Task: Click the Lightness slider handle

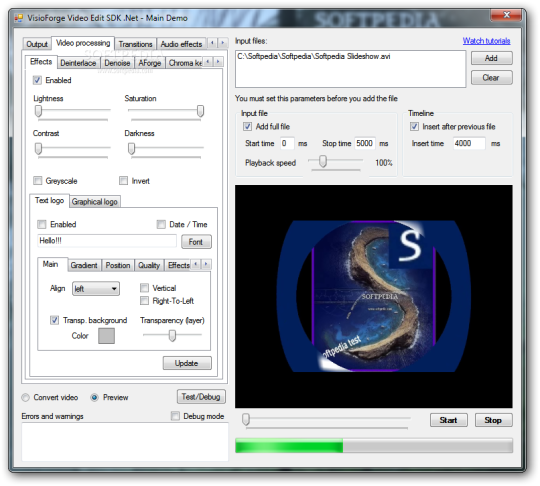Action: [x=39, y=111]
